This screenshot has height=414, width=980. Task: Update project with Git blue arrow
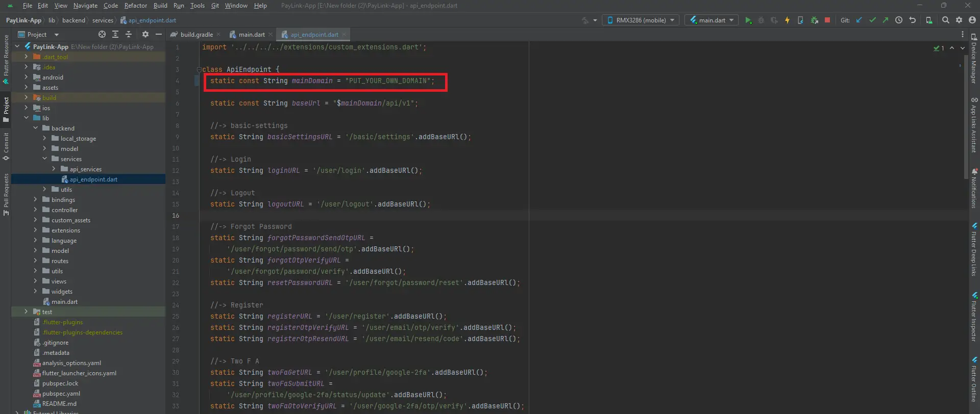point(859,20)
